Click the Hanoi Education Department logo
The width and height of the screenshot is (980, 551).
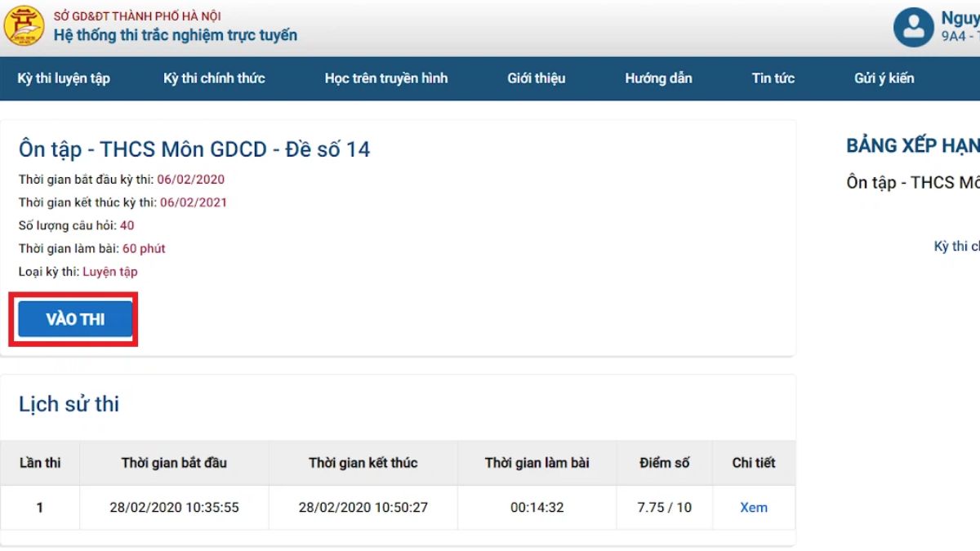[24, 26]
